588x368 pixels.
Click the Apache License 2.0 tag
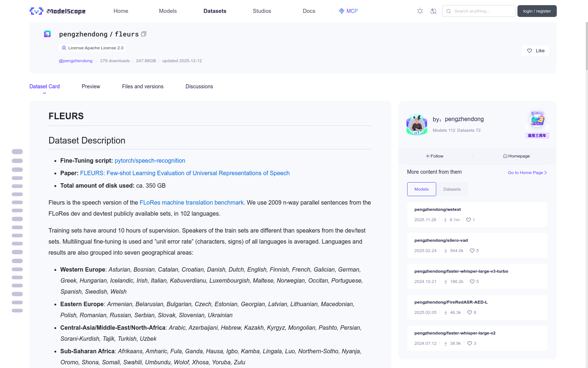[x=92, y=48]
